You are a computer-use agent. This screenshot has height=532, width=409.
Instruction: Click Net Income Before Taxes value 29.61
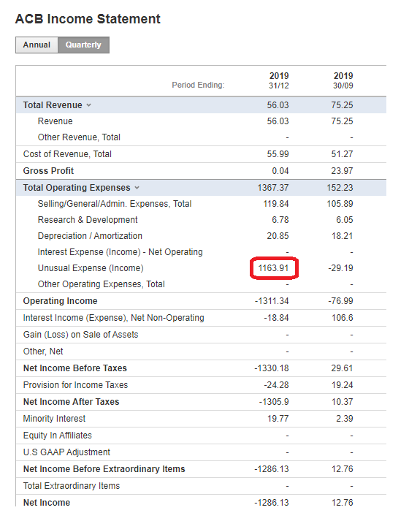(342, 368)
